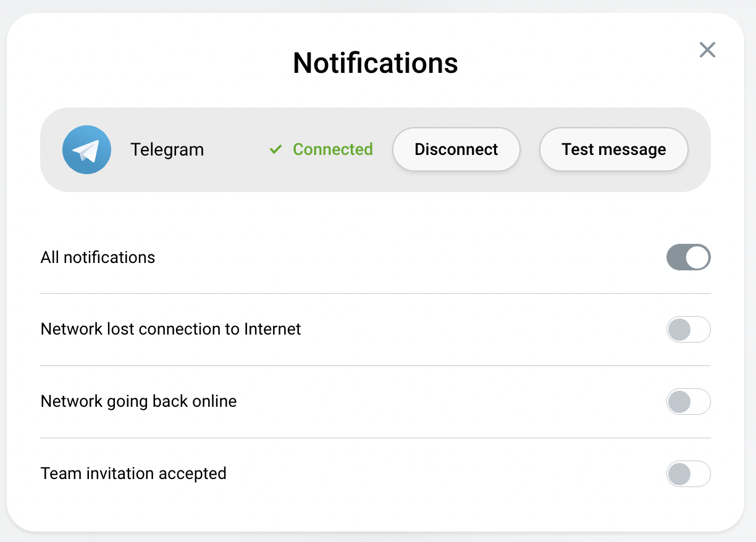Screen dimensions: 756x542
Task: Click the Team invitation accepted label
Action: pos(133,473)
